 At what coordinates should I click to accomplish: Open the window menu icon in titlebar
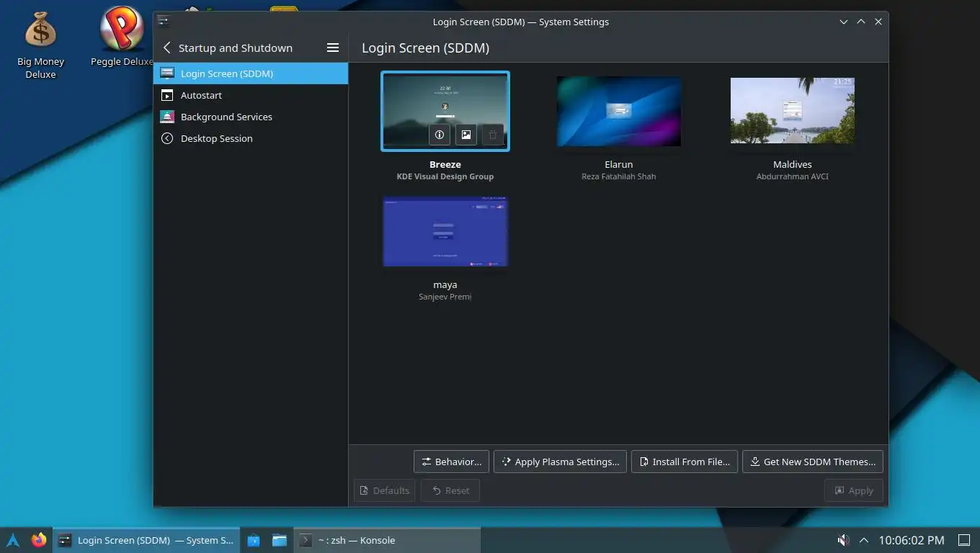[164, 22]
